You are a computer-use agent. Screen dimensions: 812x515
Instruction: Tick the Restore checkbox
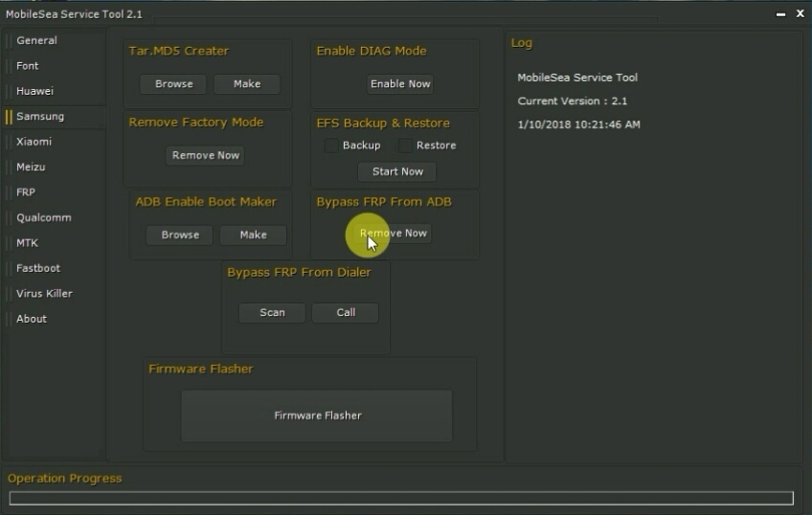point(405,146)
